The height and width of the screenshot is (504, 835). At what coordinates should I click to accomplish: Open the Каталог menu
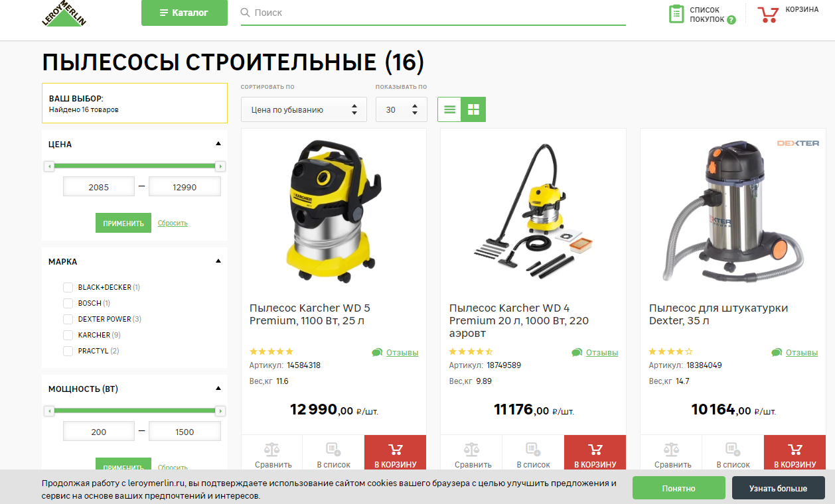[x=185, y=13]
